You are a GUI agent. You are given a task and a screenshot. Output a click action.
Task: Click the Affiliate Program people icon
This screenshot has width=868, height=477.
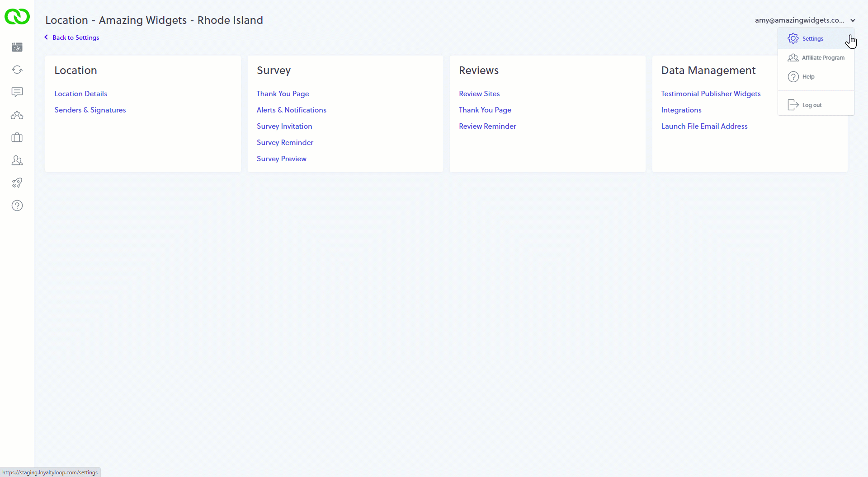tap(793, 58)
